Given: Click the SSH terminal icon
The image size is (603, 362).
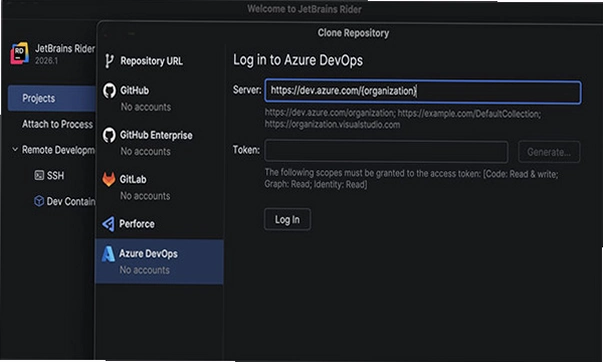Looking at the screenshot, I should point(39,175).
